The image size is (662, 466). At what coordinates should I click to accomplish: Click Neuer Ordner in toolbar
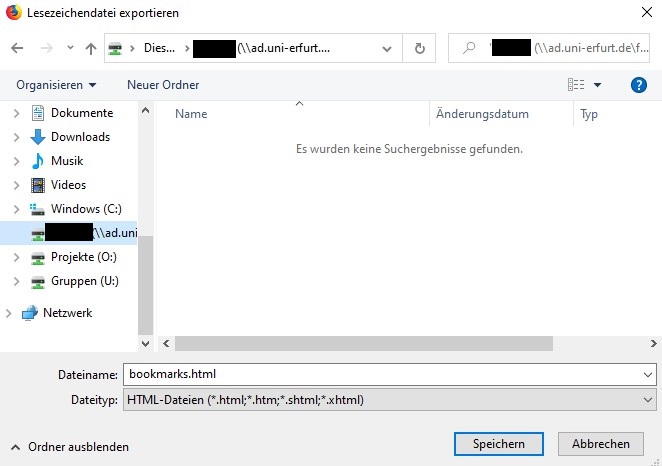click(163, 85)
